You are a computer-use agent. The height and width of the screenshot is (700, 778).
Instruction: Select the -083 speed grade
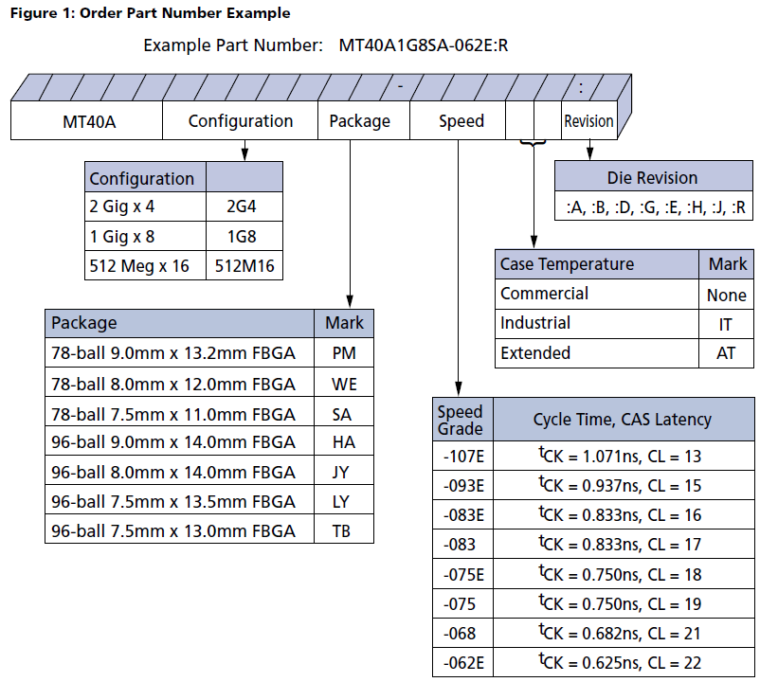[x=463, y=545]
